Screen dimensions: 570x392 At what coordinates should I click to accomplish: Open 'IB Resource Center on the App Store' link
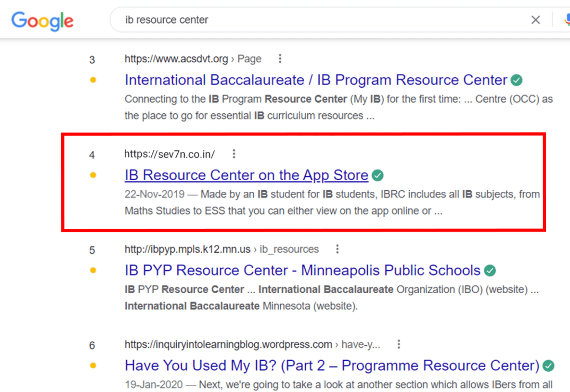click(x=246, y=175)
